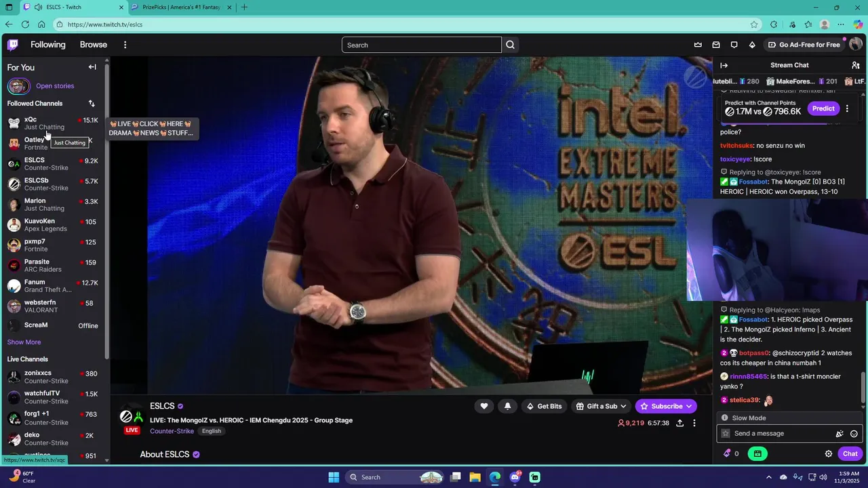868x488 pixels.
Task: Click the taskbar Search box
Action: tap(395, 477)
